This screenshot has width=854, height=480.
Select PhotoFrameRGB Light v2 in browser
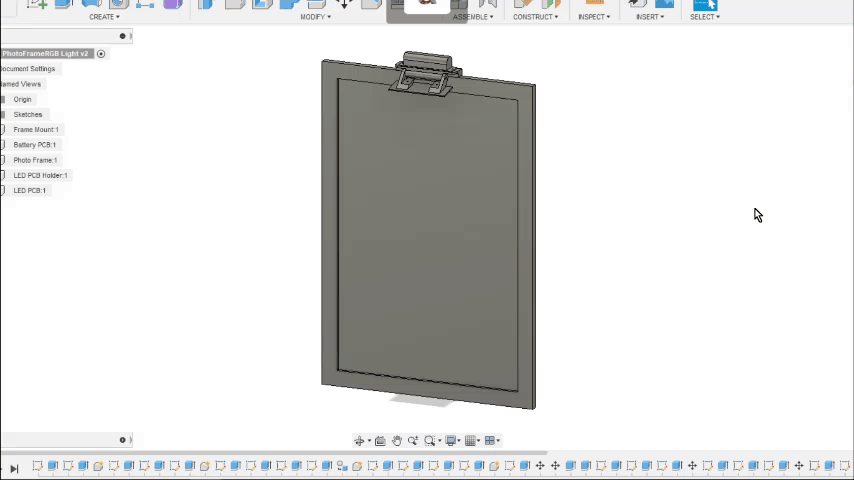click(x=45, y=53)
